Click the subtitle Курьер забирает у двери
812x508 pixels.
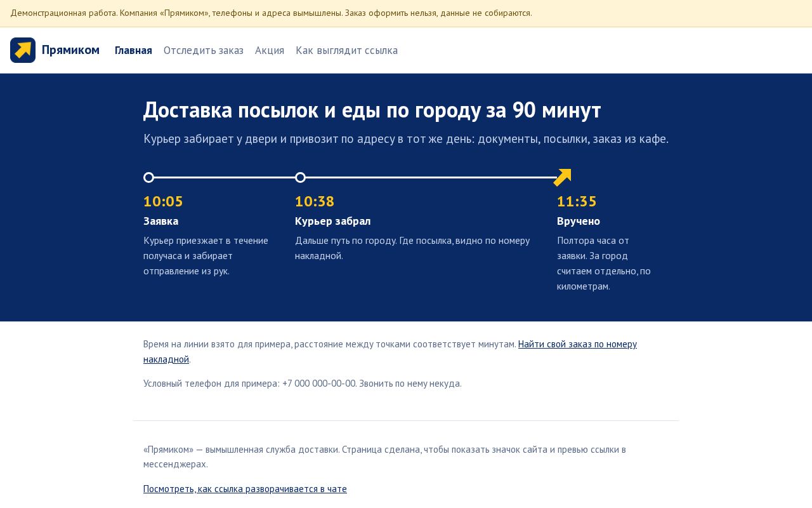pos(406,138)
